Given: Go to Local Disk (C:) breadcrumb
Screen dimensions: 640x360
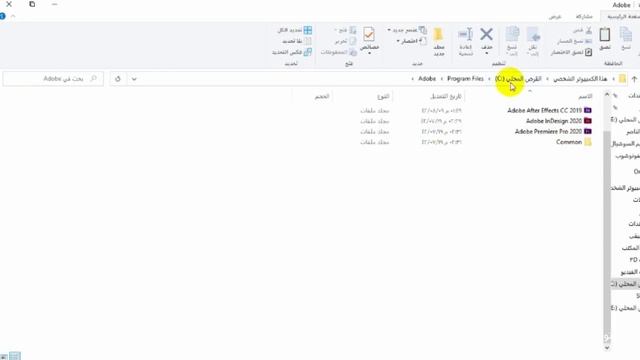Looking at the screenshot, I should (518, 79).
